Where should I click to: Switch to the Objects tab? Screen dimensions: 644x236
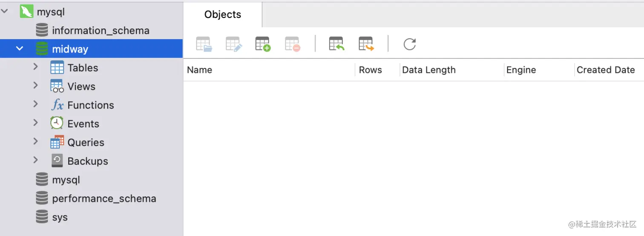click(x=223, y=15)
